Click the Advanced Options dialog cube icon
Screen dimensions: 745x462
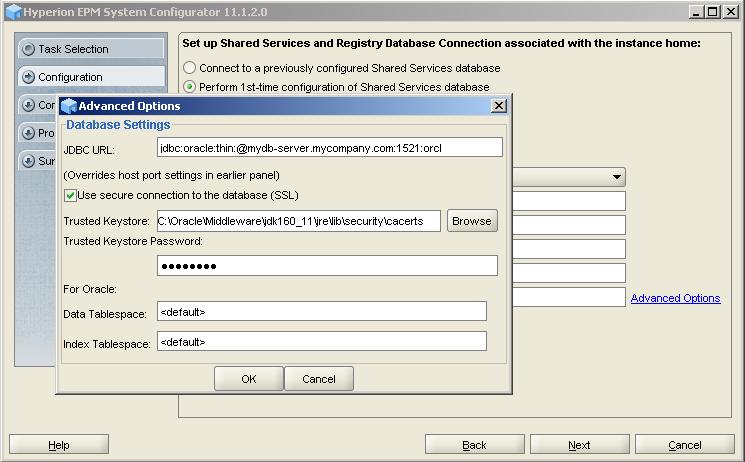69,106
